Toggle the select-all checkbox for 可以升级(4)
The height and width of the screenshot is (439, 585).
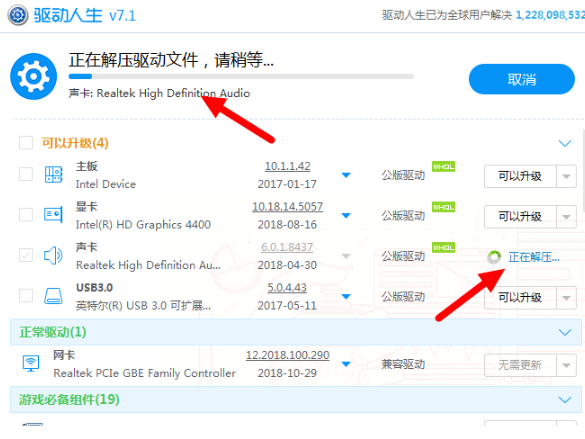(x=26, y=142)
